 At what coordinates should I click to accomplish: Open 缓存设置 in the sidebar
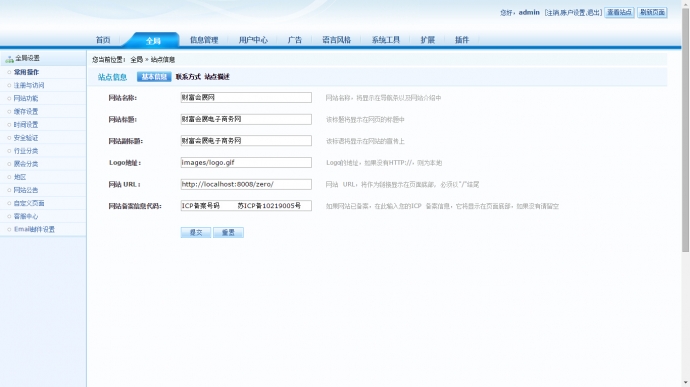[x=26, y=112]
